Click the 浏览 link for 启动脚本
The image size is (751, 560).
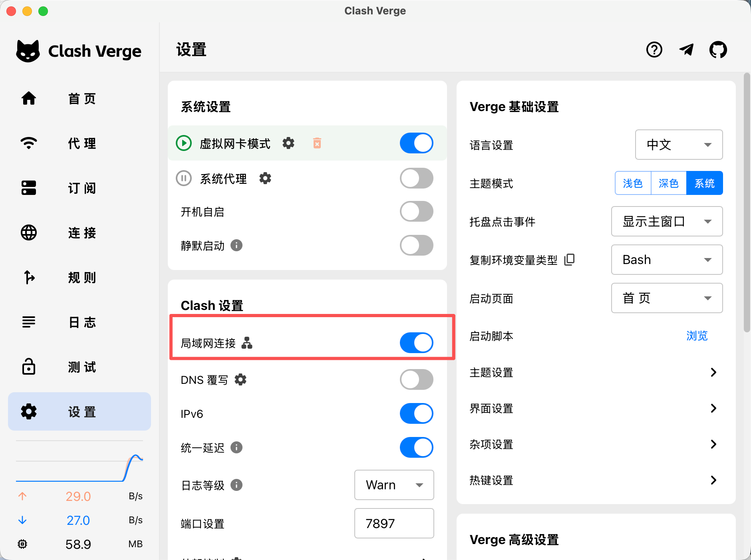tap(697, 336)
